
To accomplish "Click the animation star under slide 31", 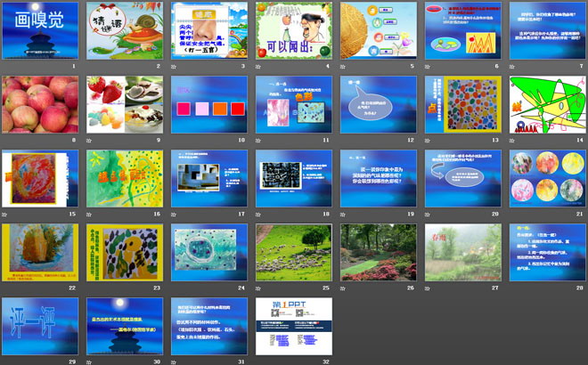I will point(174,362).
